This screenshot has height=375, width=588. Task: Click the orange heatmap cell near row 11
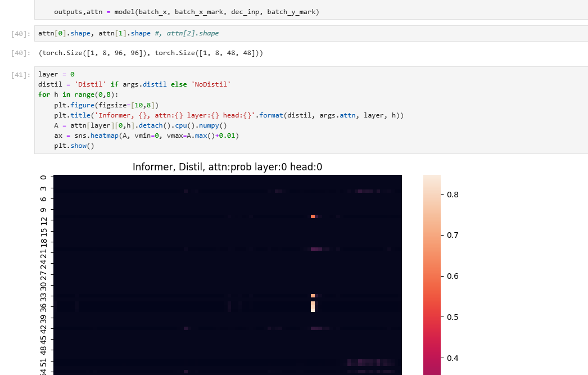tap(313, 216)
